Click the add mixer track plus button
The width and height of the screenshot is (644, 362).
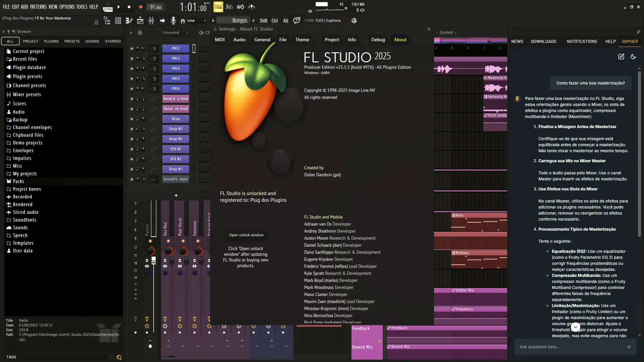click(x=176, y=195)
